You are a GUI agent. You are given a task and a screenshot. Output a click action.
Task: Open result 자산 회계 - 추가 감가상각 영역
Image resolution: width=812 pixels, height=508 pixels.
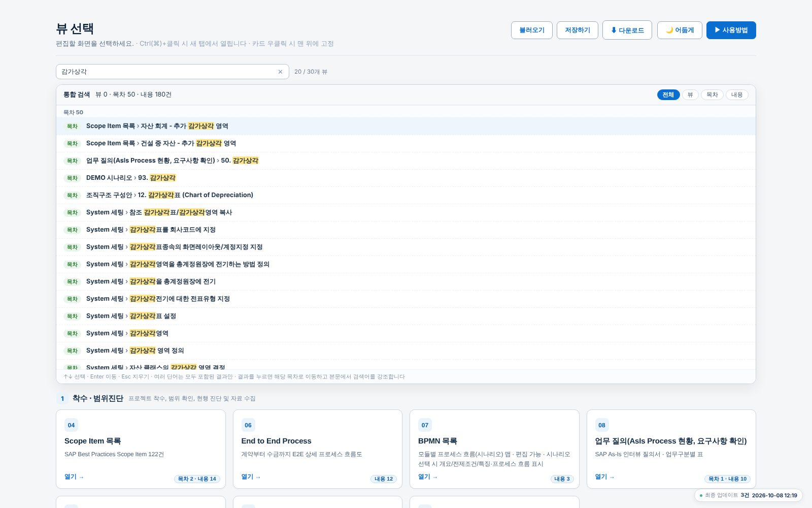pos(406,126)
